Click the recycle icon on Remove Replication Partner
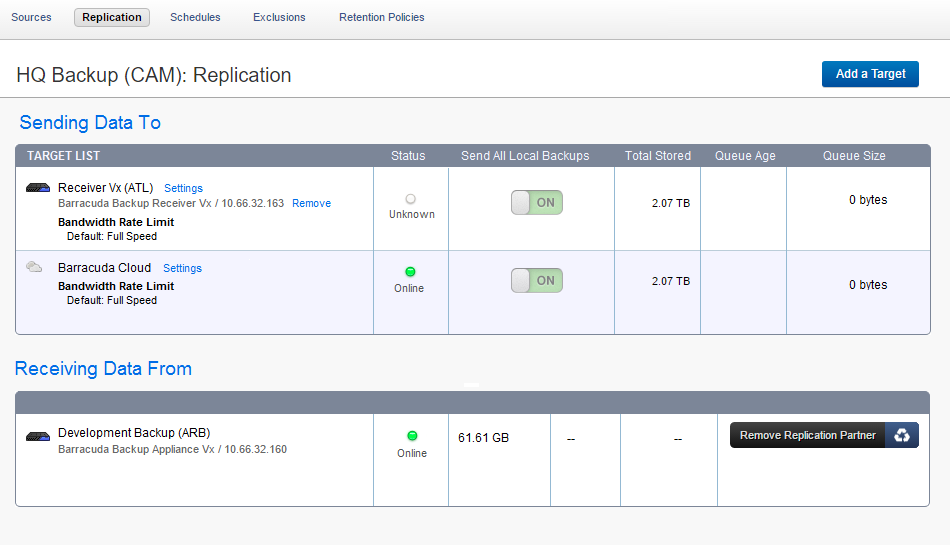Viewport: 950px width, 545px height. [x=902, y=435]
